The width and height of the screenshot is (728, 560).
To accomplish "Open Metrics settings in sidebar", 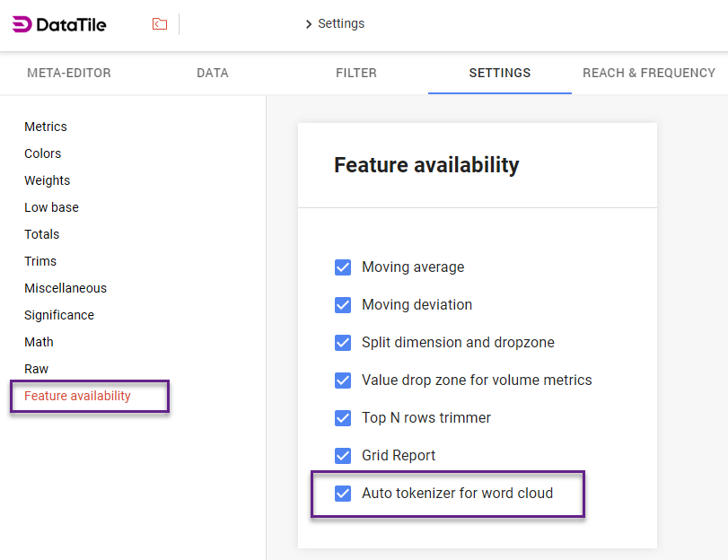I will pos(46,127).
